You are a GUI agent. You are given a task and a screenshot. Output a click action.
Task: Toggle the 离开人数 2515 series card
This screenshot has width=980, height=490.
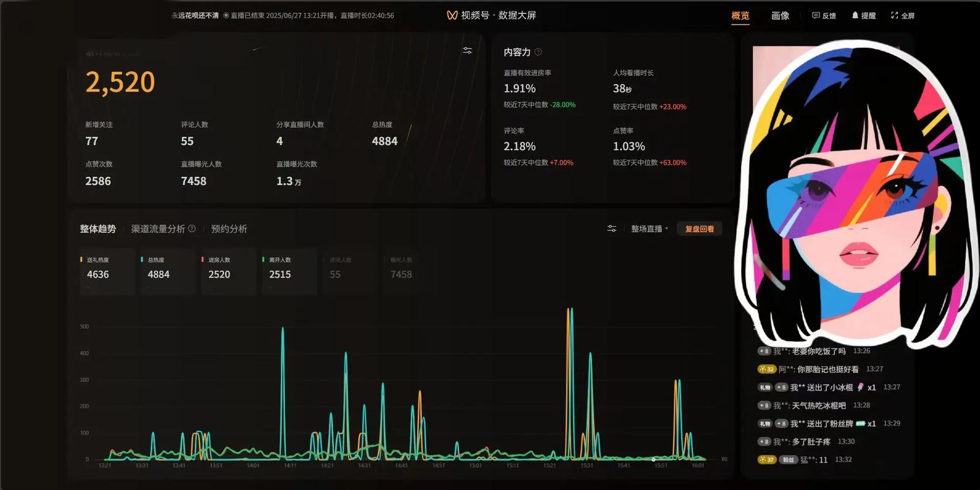coord(289,271)
